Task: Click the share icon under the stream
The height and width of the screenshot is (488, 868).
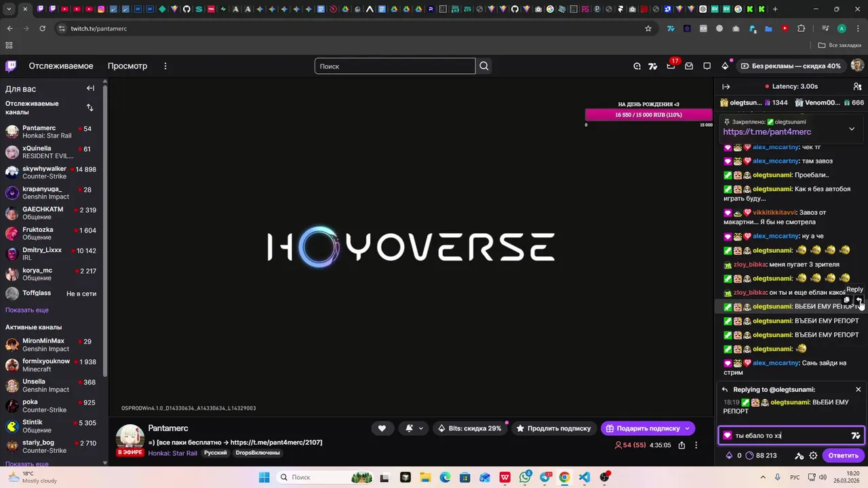Action: pyautogui.click(x=682, y=445)
